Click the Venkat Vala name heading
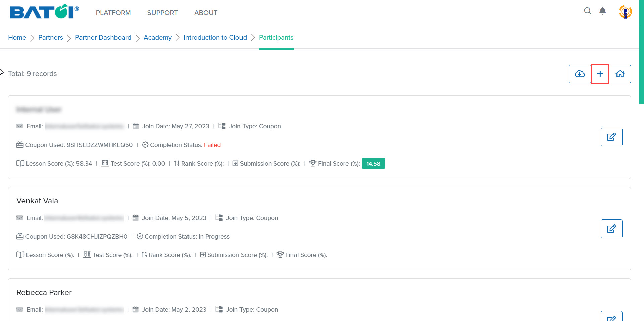Screen dimensions: 644x321 (x=37, y=201)
